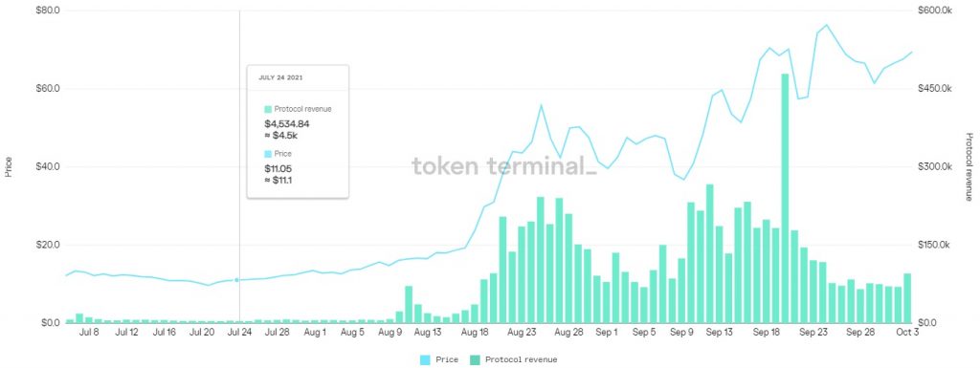Toggle the Price legend series
980x368 pixels.
439,360
